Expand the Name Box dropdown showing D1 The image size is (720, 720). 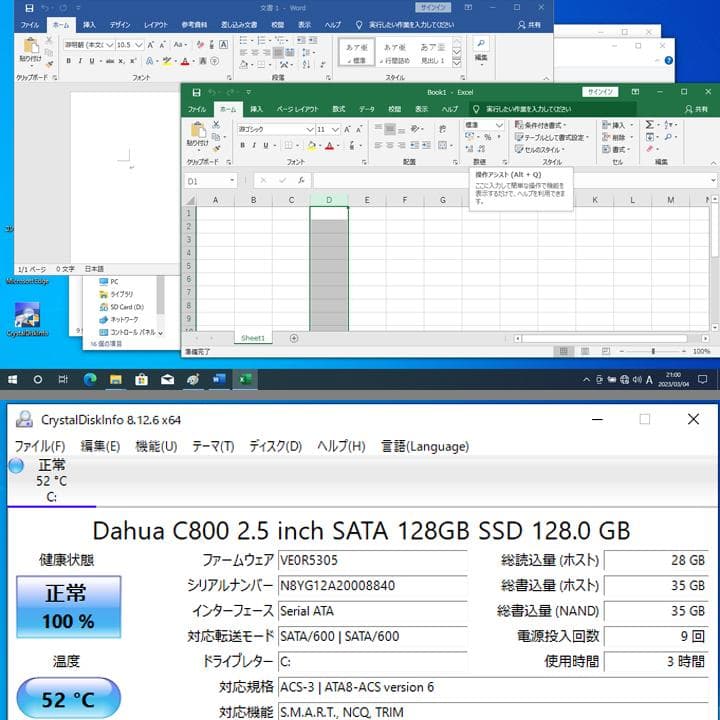232,180
